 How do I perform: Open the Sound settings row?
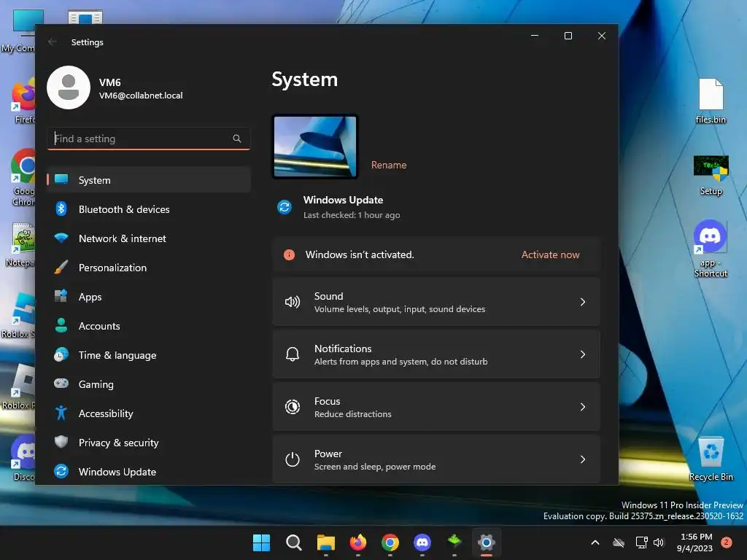pos(436,302)
